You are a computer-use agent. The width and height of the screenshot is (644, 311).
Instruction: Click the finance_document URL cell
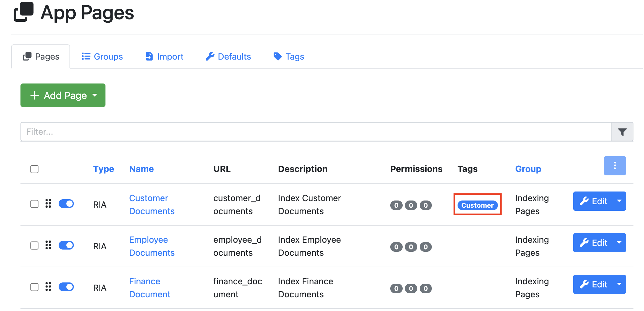coord(238,288)
